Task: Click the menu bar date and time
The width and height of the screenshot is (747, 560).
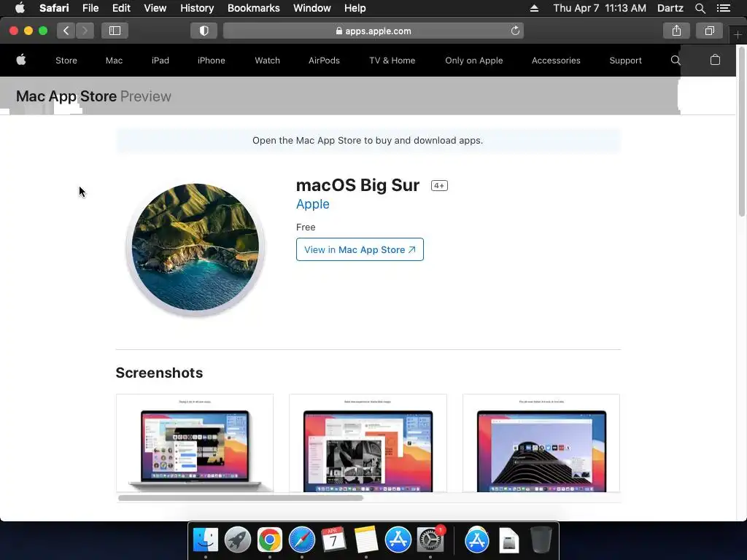Action: (600, 8)
